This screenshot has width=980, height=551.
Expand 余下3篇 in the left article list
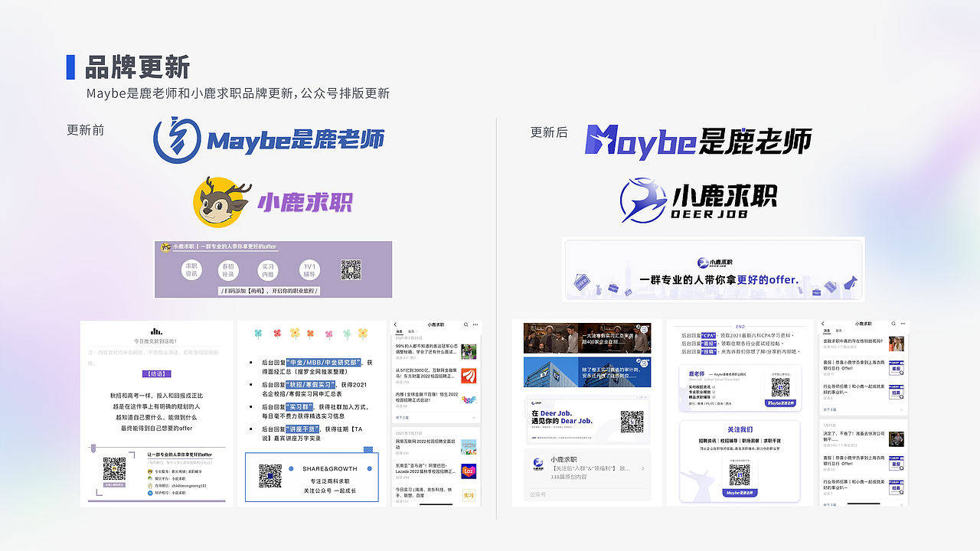coord(400,417)
